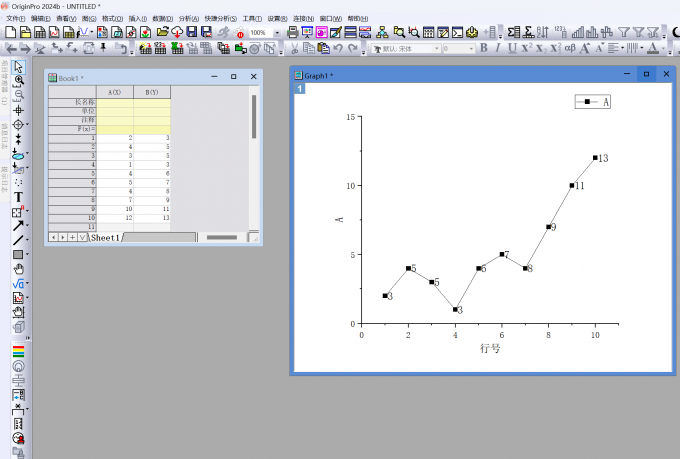Click the data point labeled 13 in Graph1

(x=595, y=158)
